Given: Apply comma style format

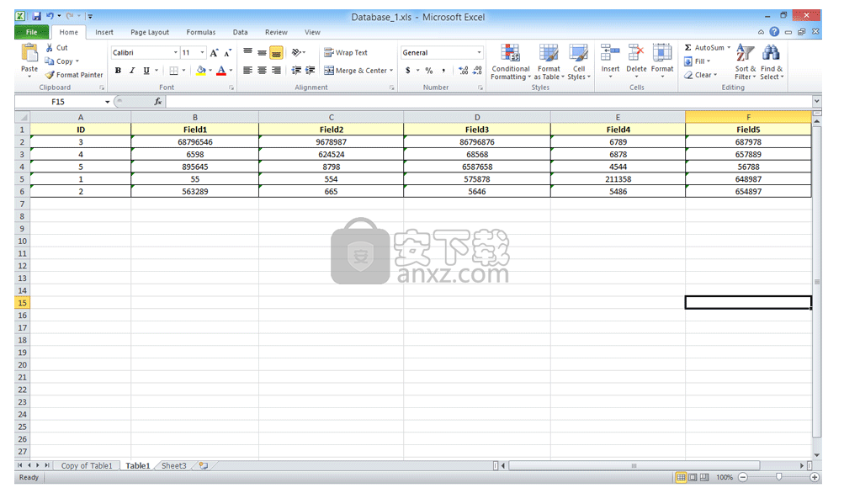Looking at the screenshot, I should pyautogui.click(x=443, y=71).
